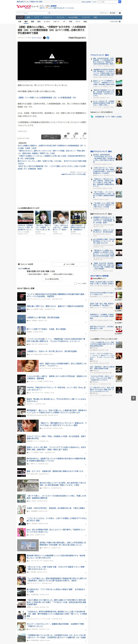Open the IT category

point(64,21)
